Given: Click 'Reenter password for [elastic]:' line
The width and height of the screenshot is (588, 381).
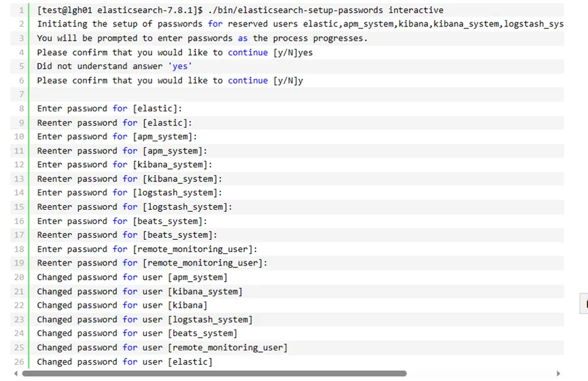Looking at the screenshot, I should 114,123.
